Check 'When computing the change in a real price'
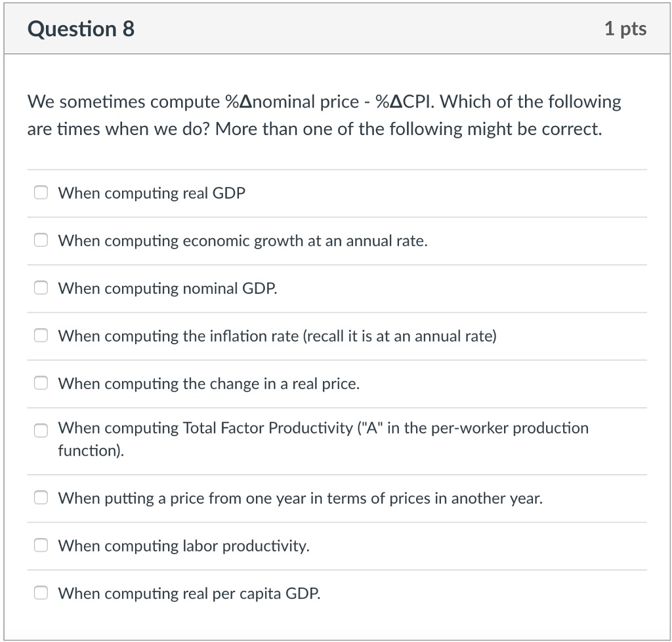 (41, 383)
